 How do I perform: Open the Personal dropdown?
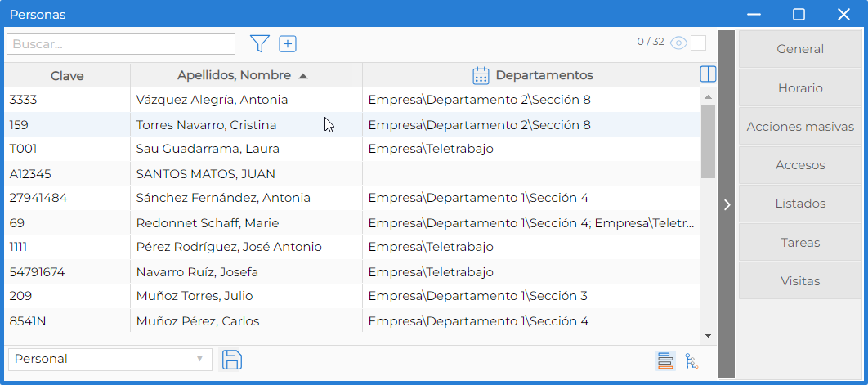[110, 359]
